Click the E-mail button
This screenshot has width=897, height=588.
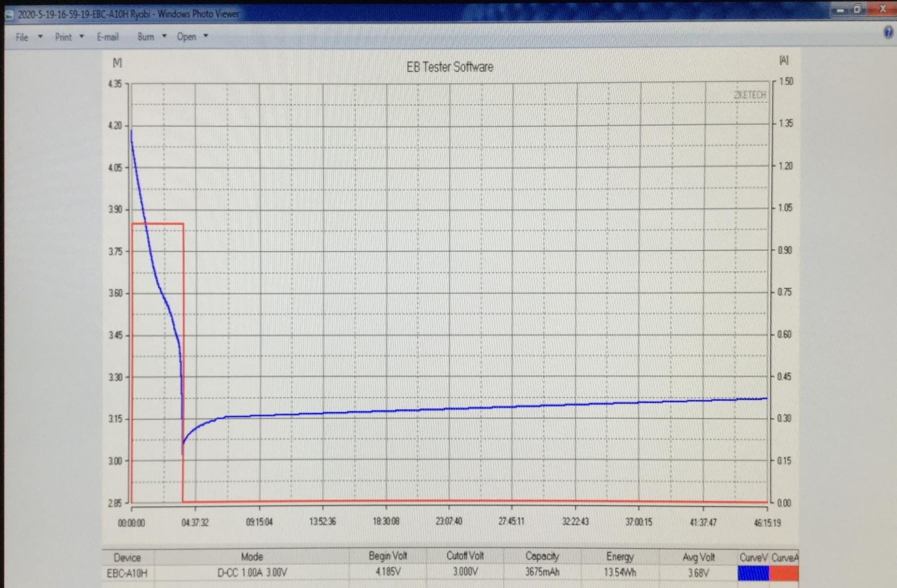108,37
